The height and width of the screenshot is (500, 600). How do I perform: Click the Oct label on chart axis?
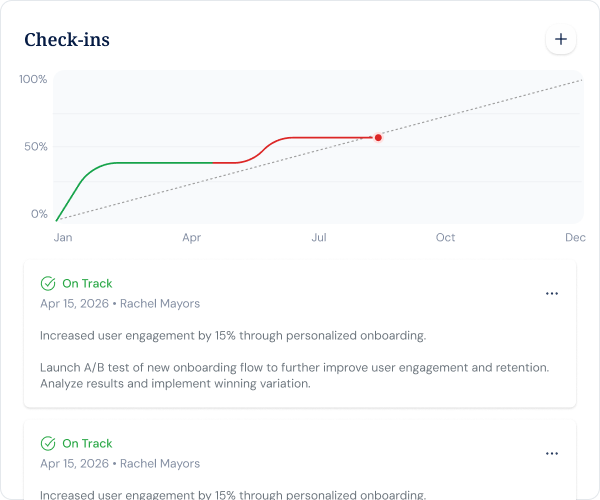pos(445,238)
